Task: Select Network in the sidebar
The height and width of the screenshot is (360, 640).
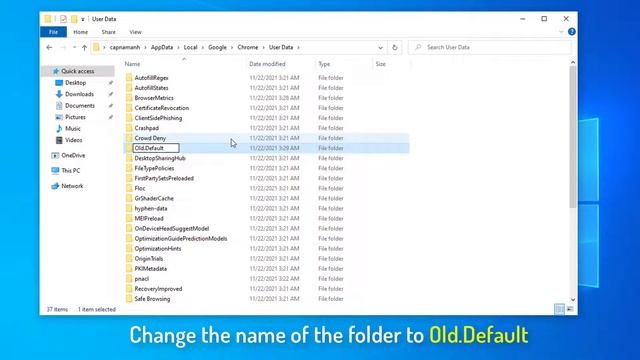Action: tap(72, 186)
